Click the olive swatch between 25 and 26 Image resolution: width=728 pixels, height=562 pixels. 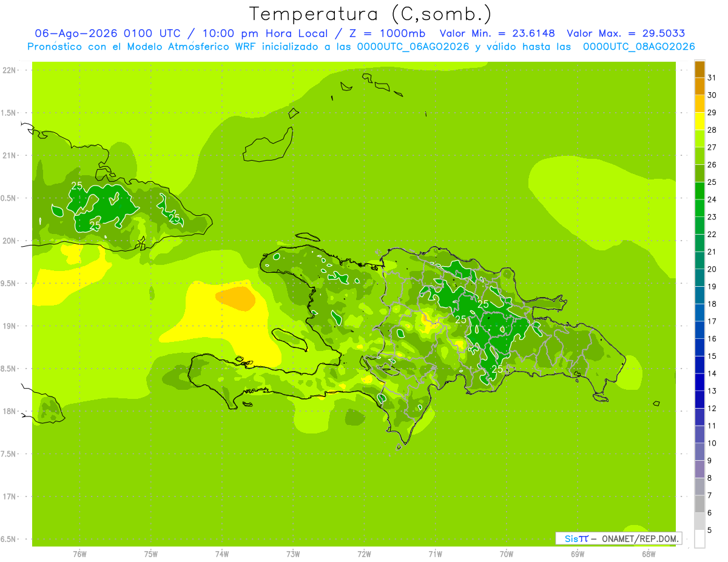tap(699, 173)
